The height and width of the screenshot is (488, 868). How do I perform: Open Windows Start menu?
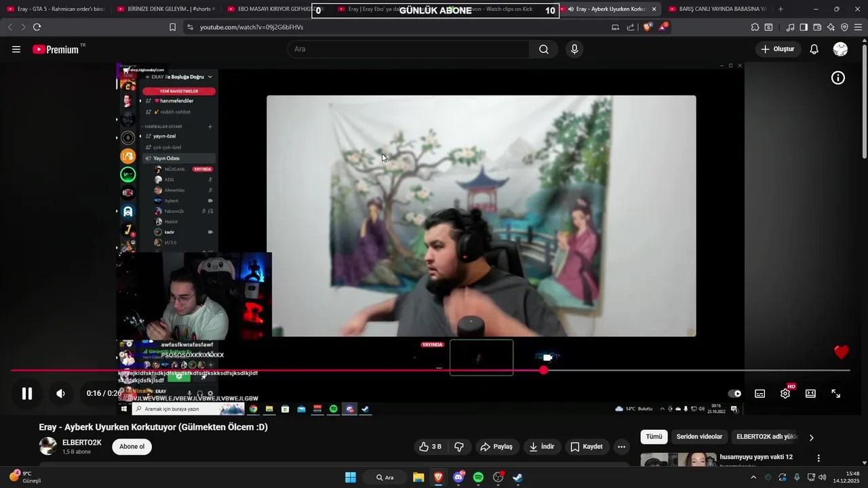click(351, 477)
